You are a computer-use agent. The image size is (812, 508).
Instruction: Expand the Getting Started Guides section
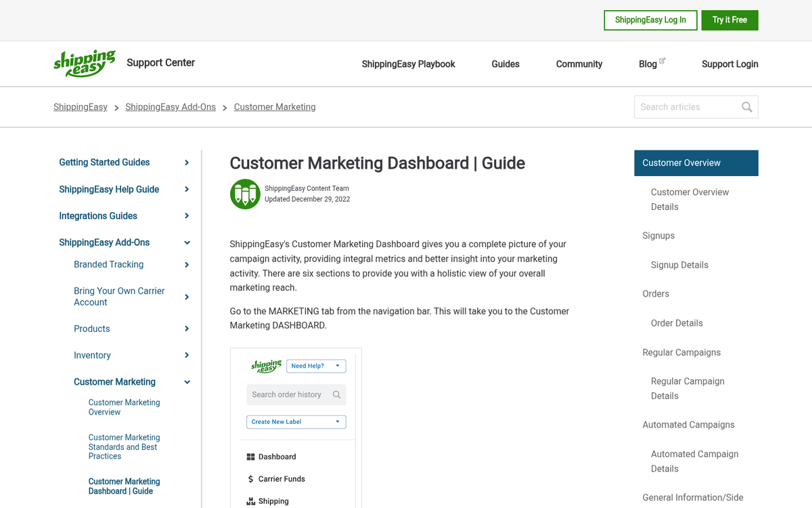(x=187, y=163)
